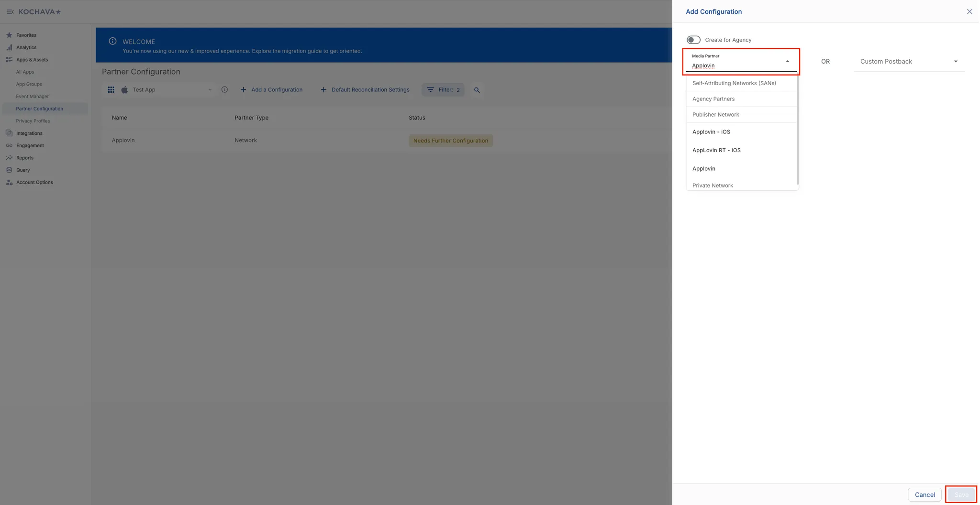980x505 pixels.
Task: Click the Apple platform icon beside Test App
Action: click(x=124, y=90)
